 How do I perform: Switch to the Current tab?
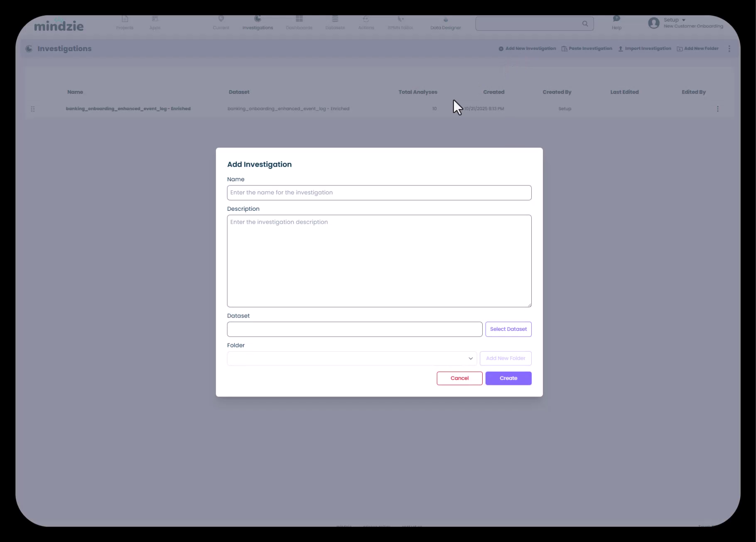point(221,22)
